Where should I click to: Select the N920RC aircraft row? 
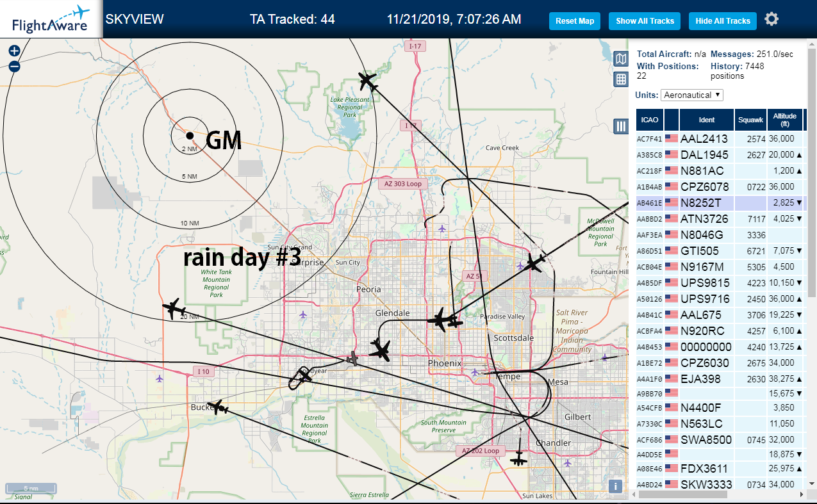click(x=720, y=330)
